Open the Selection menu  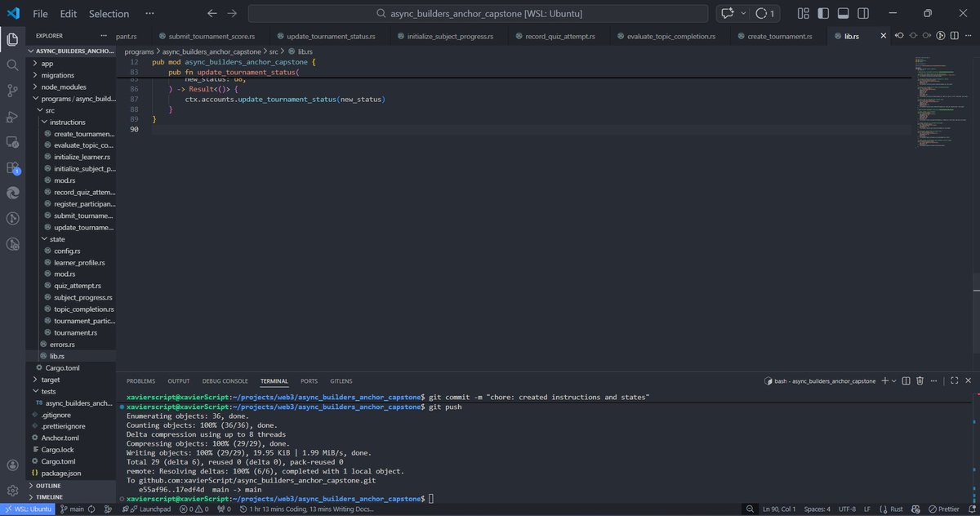(x=109, y=14)
